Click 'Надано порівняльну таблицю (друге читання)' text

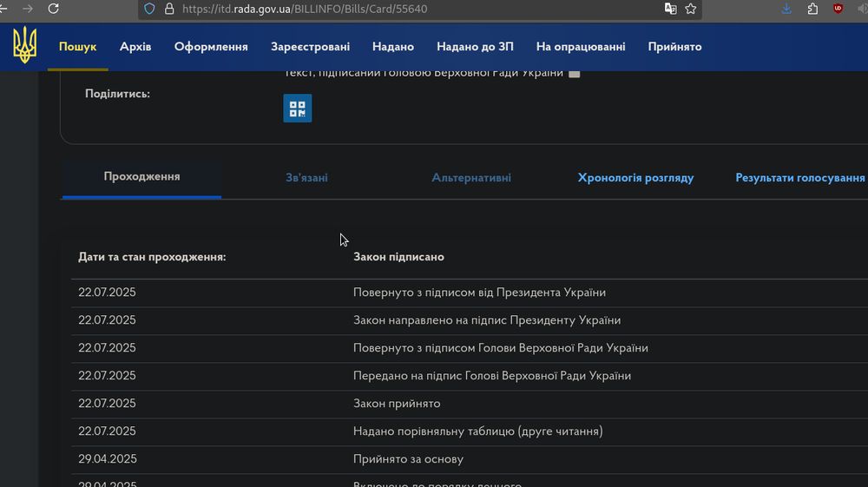(x=477, y=431)
